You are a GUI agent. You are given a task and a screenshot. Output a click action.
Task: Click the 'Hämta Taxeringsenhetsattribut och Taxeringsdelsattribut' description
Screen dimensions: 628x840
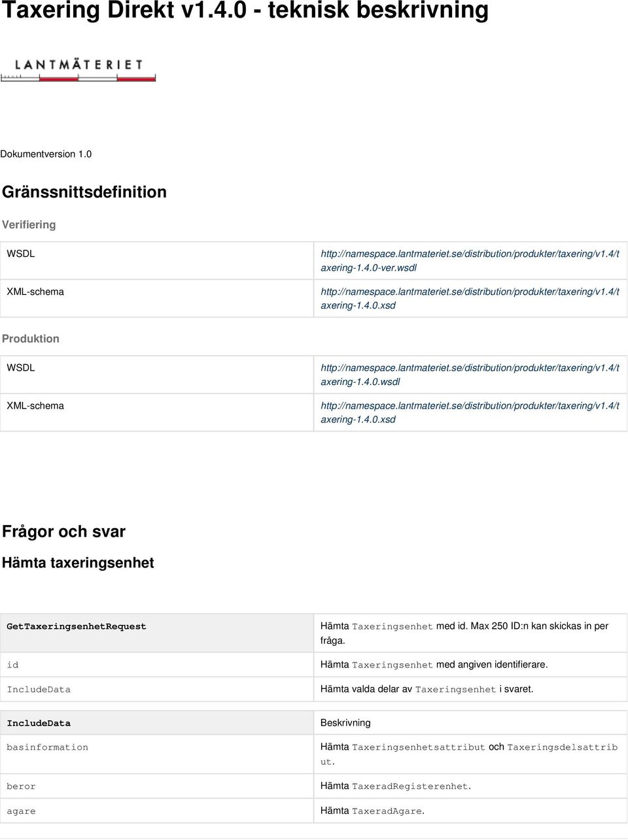click(469, 754)
